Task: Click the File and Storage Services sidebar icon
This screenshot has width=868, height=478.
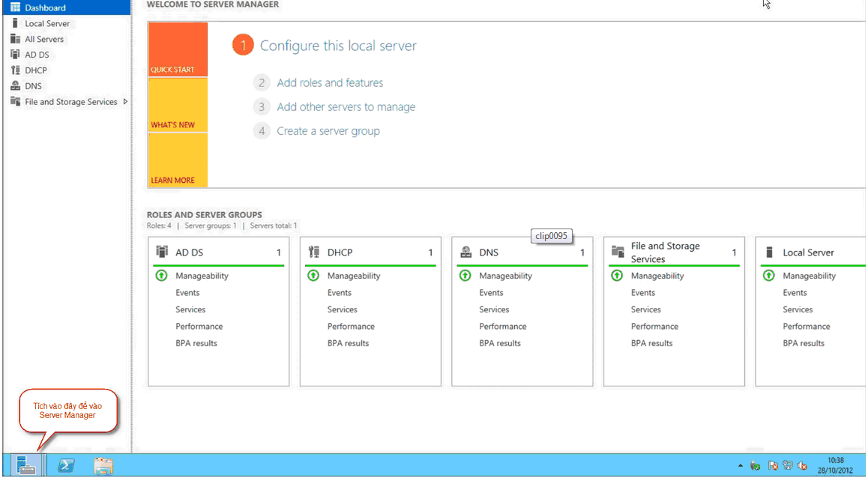Action: click(16, 101)
